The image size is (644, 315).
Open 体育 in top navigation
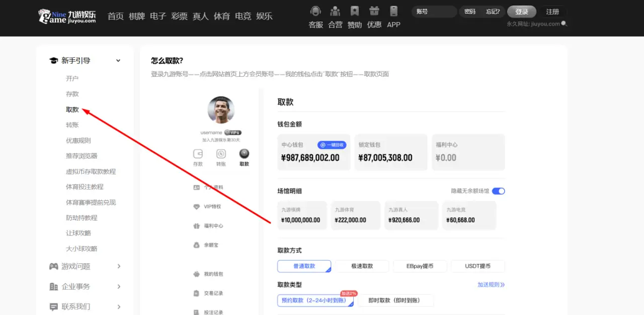tap(222, 16)
